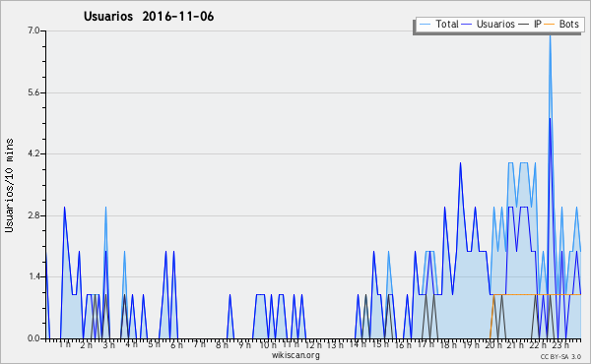Click the y-axis value 1.4
The height and width of the screenshot is (364, 591).
(33, 277)
